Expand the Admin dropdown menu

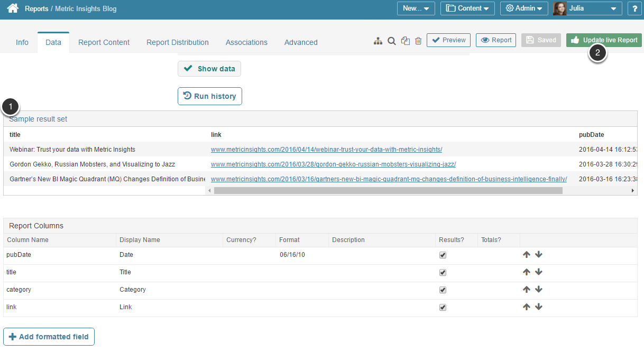click(x=523, y=8)
